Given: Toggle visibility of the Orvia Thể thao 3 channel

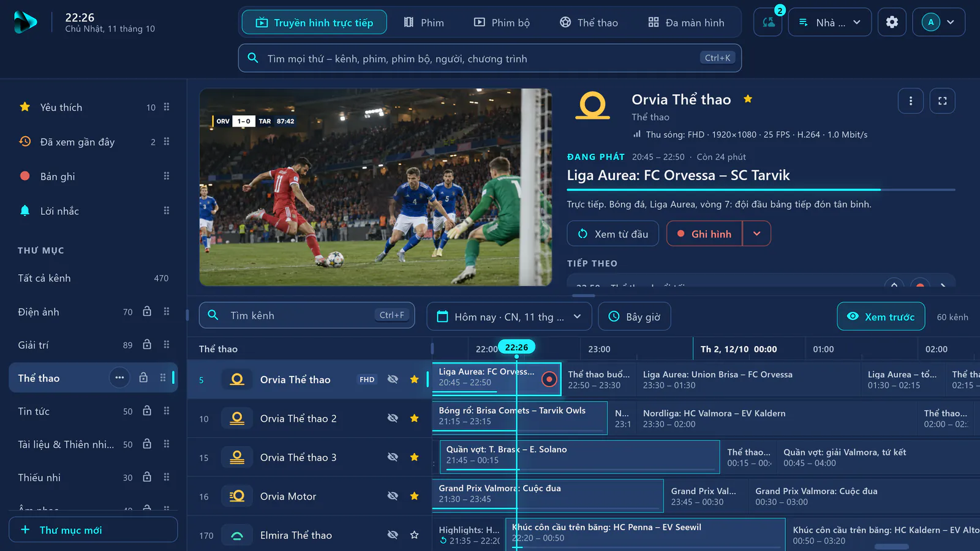Looking at the screenshot, I should point(393,457).
